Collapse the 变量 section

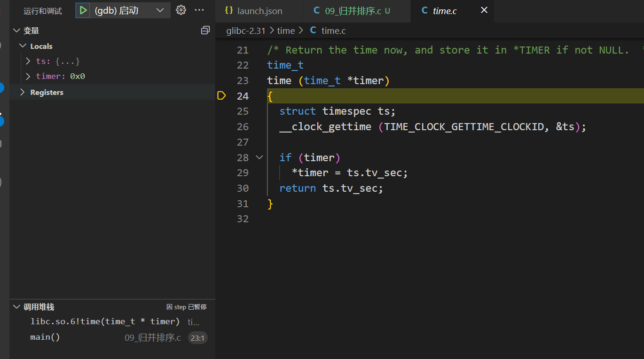(17, 31)
